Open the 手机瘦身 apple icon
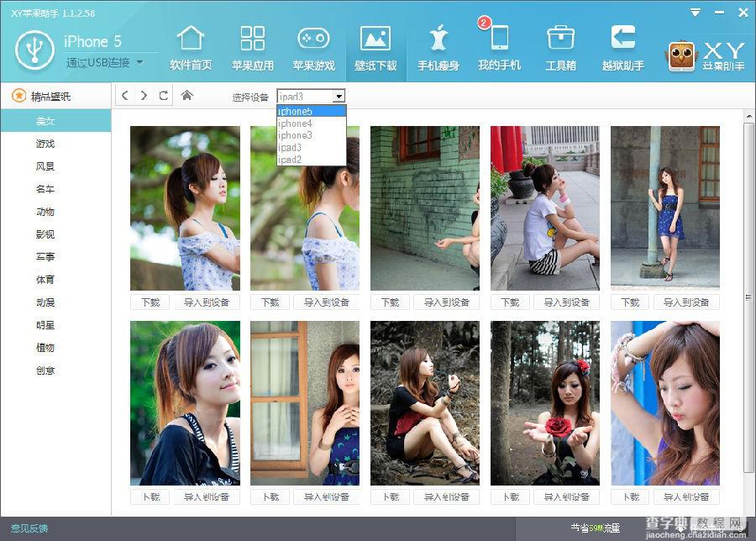This screenshot has height=541, width=756. pyautogui.click(x=438, y=38)
